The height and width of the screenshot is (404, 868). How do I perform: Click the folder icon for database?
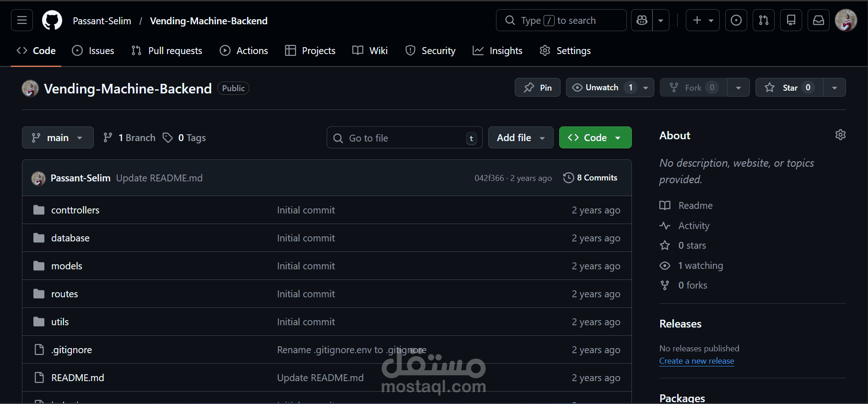[x=39, y=238]
